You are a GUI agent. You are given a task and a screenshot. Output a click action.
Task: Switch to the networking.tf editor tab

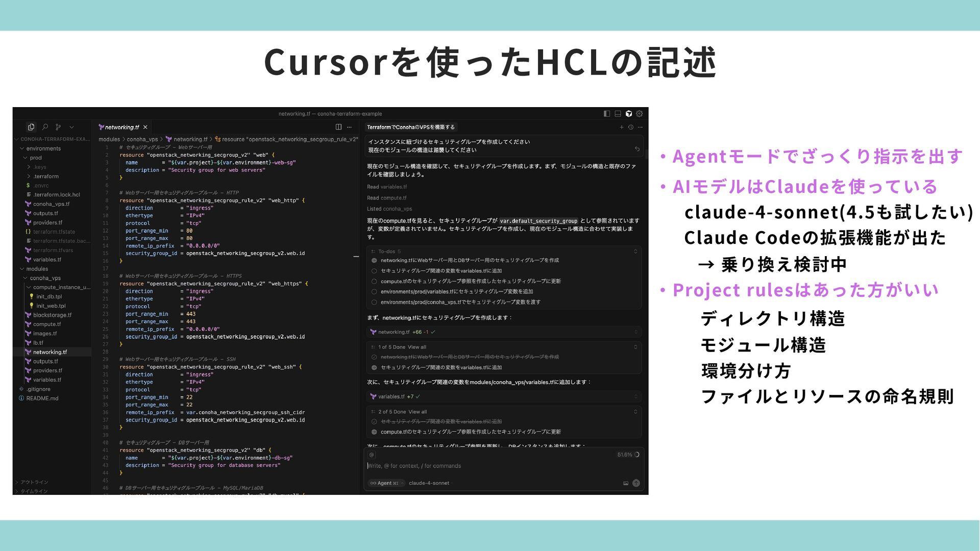121,127
